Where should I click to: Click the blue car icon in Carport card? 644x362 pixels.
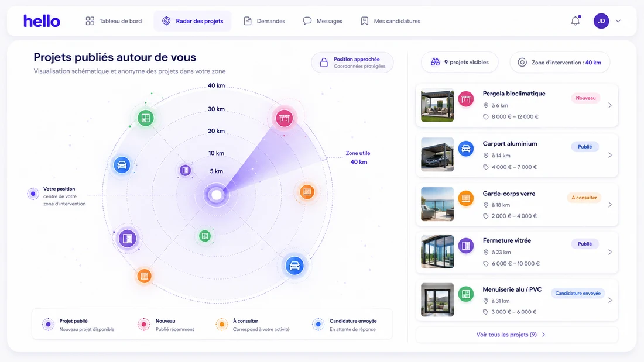[466, 149]
